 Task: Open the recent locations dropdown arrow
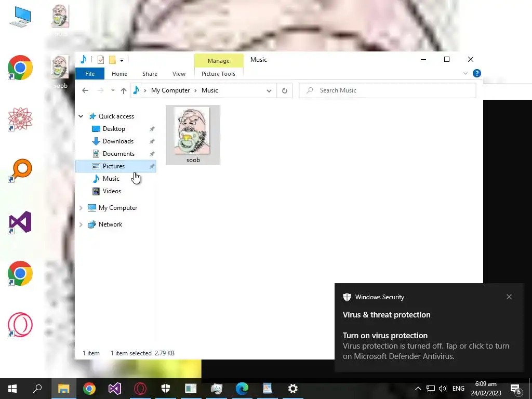click(113, 90)
